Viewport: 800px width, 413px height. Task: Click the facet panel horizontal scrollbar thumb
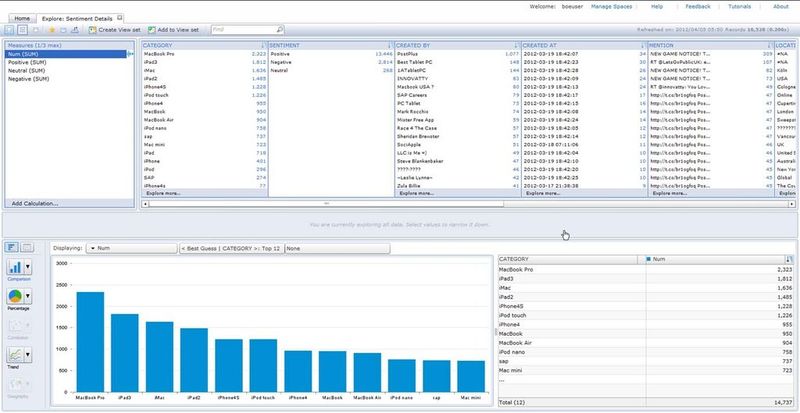326,204
